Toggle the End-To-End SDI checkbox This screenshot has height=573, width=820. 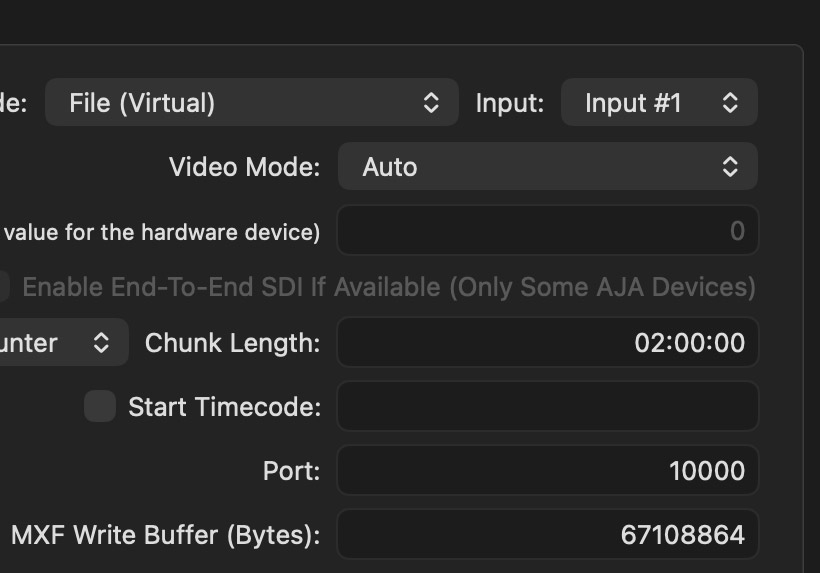(x=3, y=287)
